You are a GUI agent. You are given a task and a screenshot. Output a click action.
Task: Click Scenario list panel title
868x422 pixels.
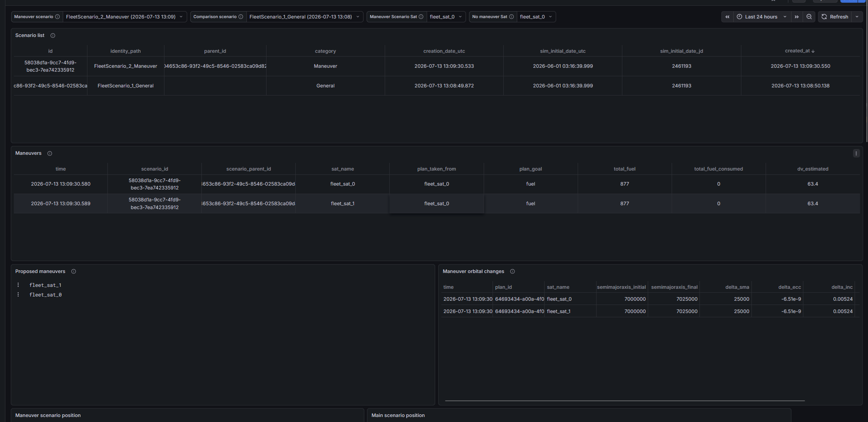(x=30, y=35)
